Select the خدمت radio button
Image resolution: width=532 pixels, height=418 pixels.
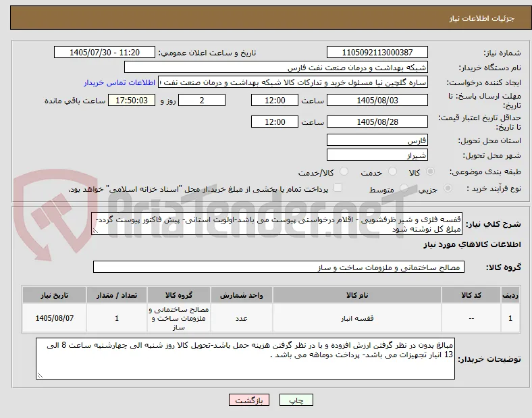392,172
